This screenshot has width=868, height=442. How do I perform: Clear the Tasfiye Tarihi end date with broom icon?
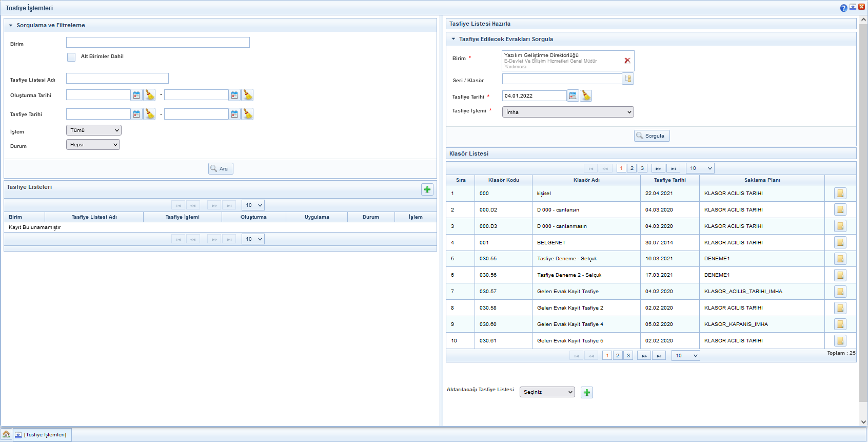coord(247,114)
